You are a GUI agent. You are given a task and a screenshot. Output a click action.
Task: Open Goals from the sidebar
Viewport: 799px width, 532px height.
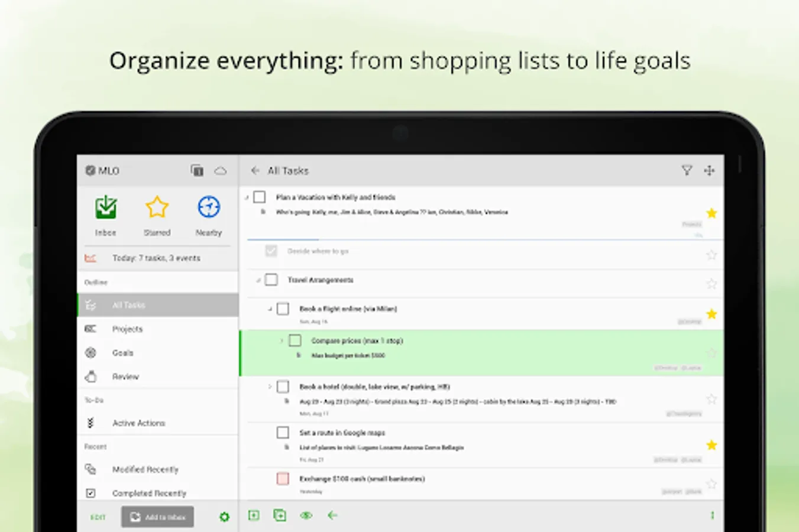click(x=122, y=353)
